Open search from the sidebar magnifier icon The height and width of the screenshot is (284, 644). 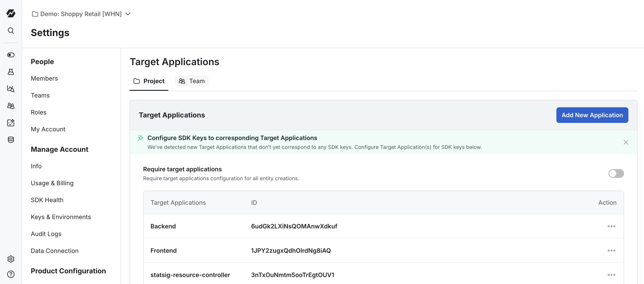(x=11, y=31)
